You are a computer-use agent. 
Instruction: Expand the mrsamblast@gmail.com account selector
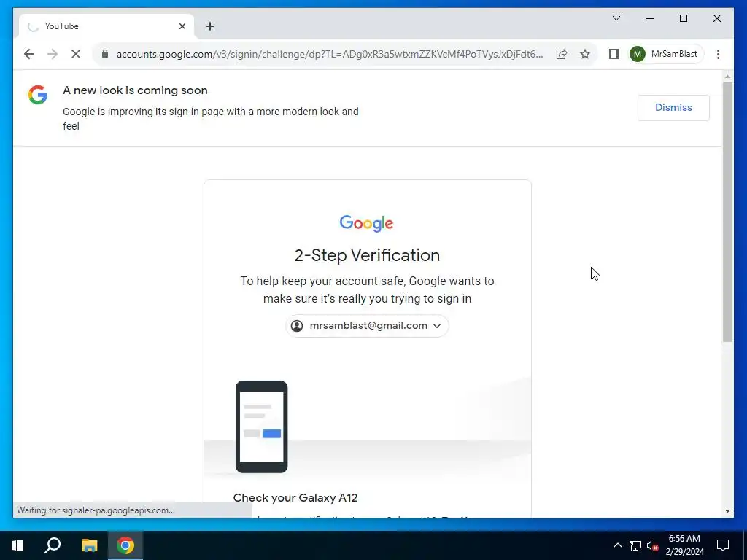pos(367,326)
